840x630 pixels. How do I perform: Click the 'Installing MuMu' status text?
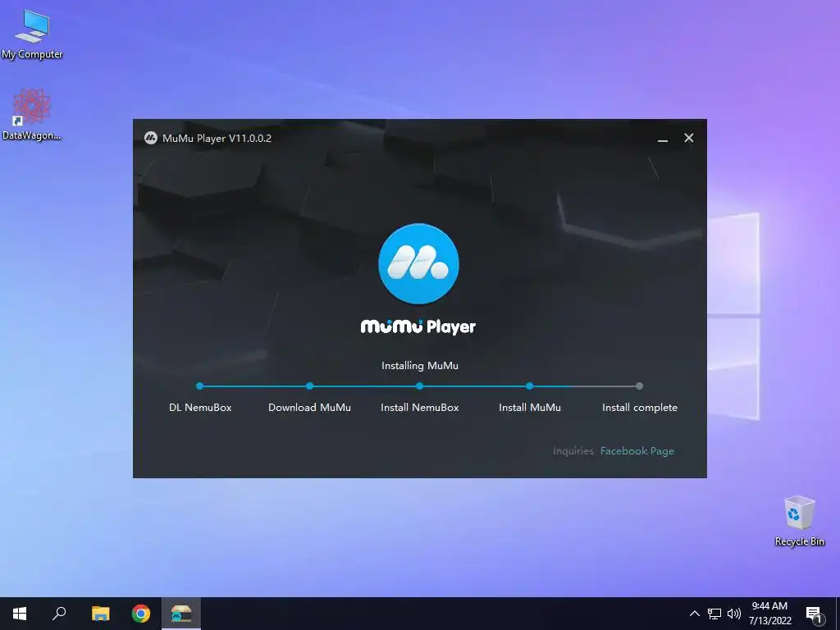(x=419, y=366)
